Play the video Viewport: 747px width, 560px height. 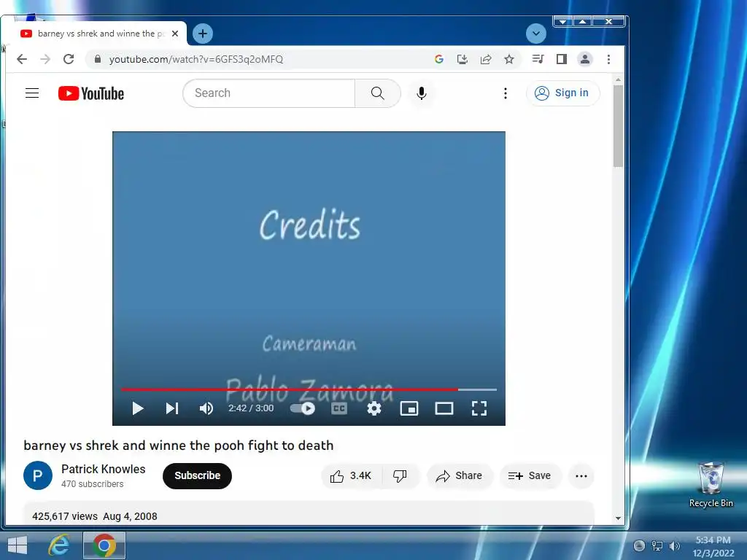[x=138, y=408]
